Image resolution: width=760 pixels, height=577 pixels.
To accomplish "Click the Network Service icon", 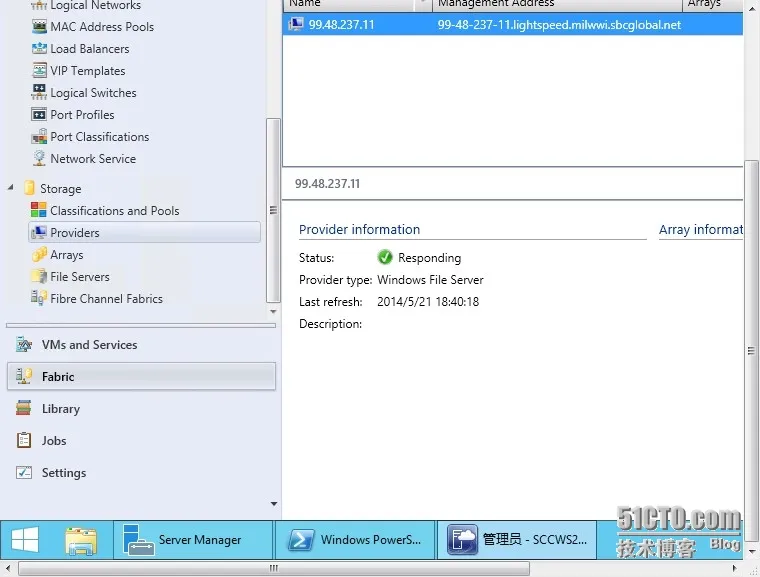I will tap(39, 159).
